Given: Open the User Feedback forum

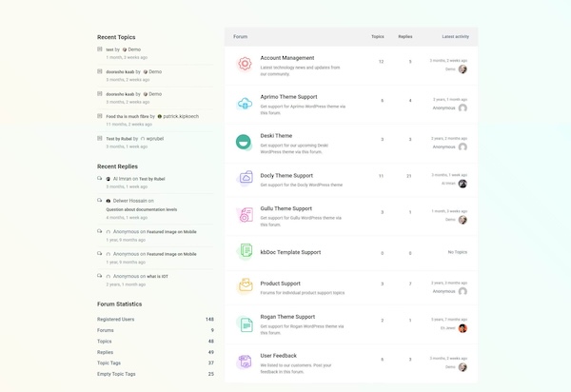Looking at the screenshot, I should [278, 356].
